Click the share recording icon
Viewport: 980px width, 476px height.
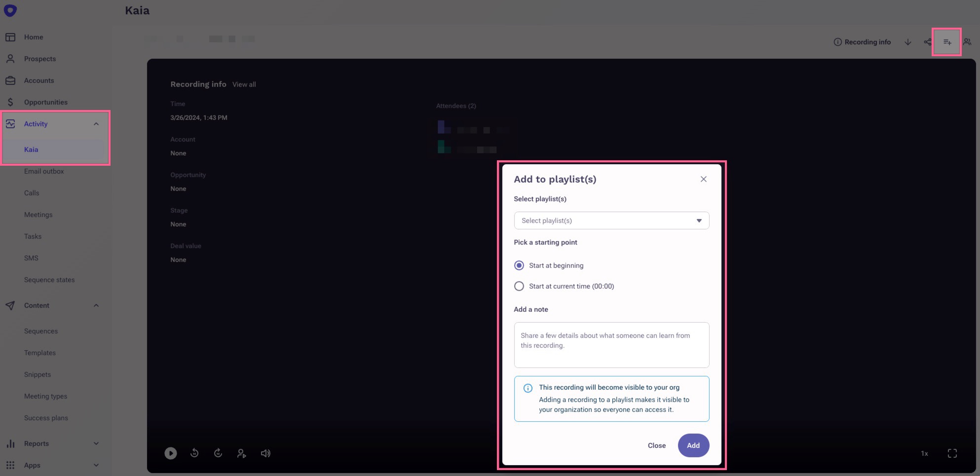(928, 42)
